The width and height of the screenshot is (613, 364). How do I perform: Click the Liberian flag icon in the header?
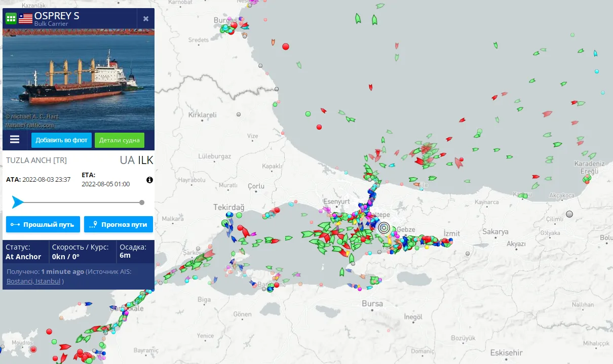coord(25,19)
